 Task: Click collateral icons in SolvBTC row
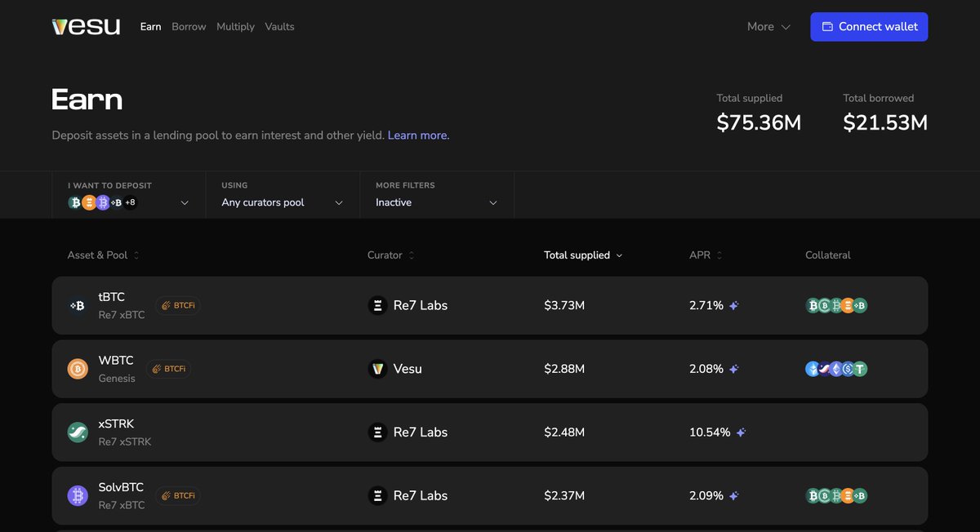pos(836,495)
